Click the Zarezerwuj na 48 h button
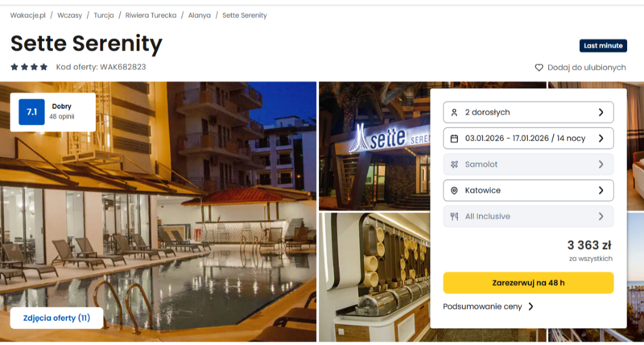Viewport: 644px width, 345px height. point(528,283)
